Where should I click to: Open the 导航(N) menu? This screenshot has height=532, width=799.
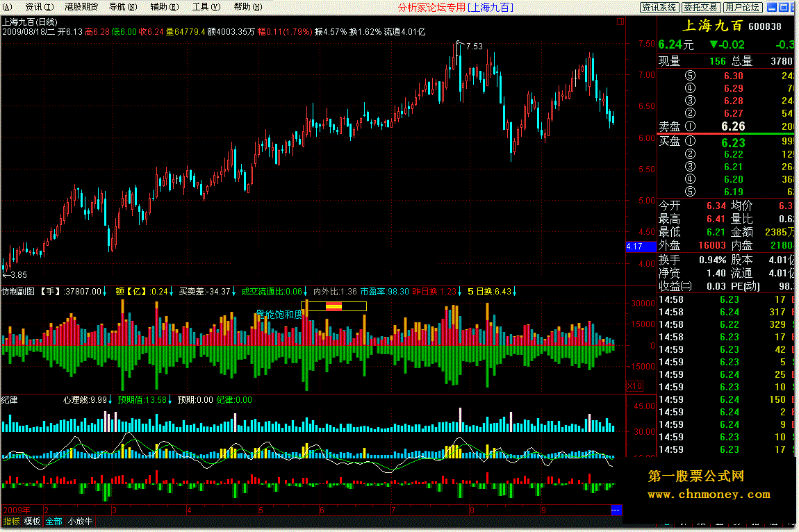tap(123, 7)
